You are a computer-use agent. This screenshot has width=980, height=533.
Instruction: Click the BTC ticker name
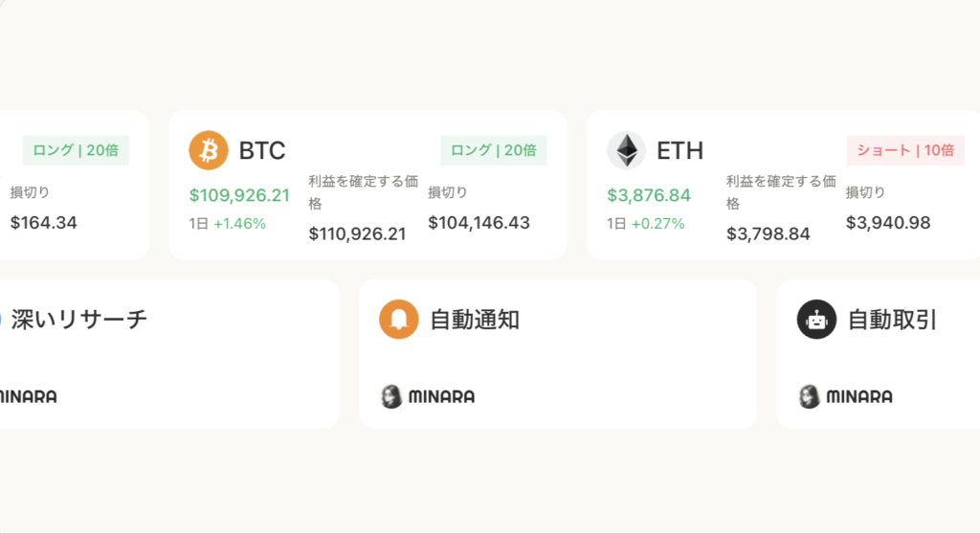coord(262,151)
